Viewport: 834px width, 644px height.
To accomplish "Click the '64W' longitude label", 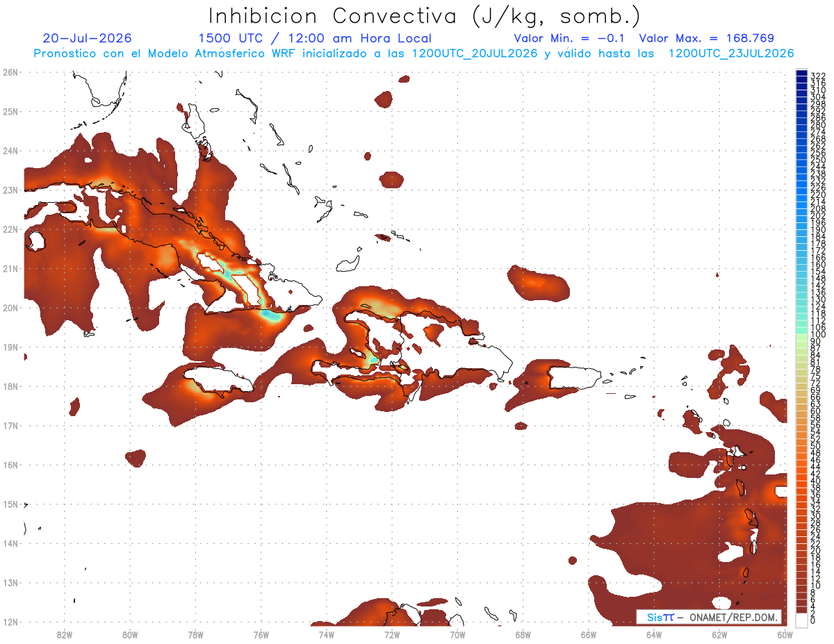I will pos(654,634).
